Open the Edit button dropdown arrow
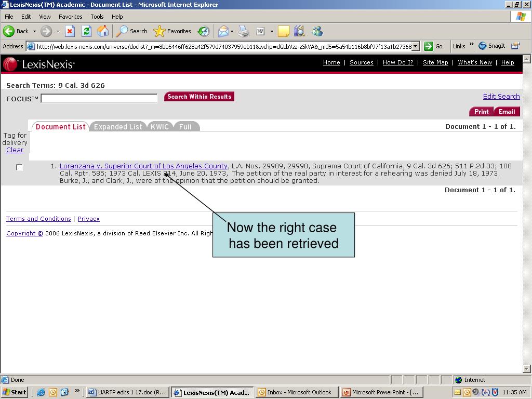The width and height of the screenshot is (532, 399). click(272, 31)
